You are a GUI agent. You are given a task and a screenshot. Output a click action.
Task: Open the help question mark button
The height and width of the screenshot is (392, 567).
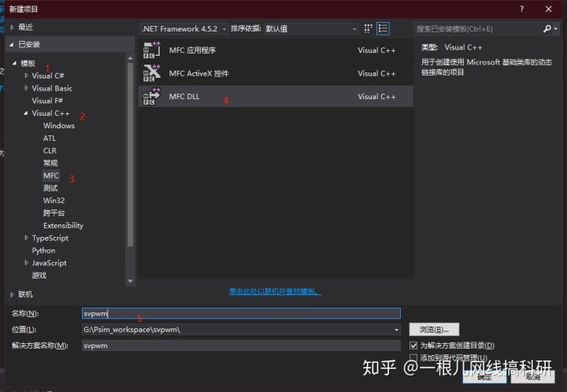521,9
